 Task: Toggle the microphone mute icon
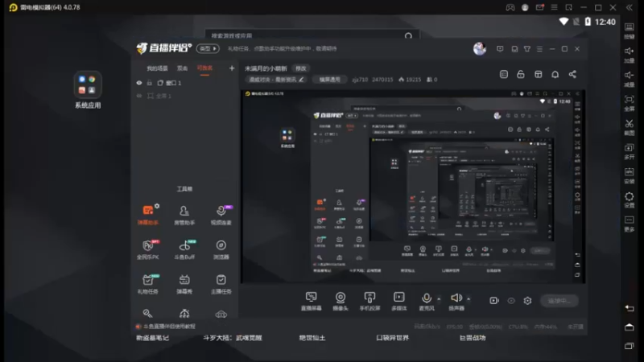pyautogui.click(x=427, y=298)
